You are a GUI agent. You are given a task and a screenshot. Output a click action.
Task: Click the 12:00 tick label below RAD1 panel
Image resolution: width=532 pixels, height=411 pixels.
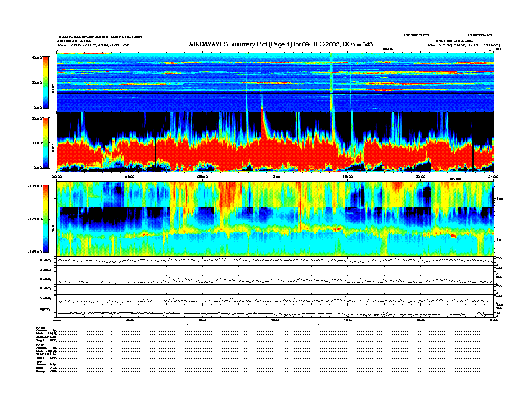pos(275,177)
